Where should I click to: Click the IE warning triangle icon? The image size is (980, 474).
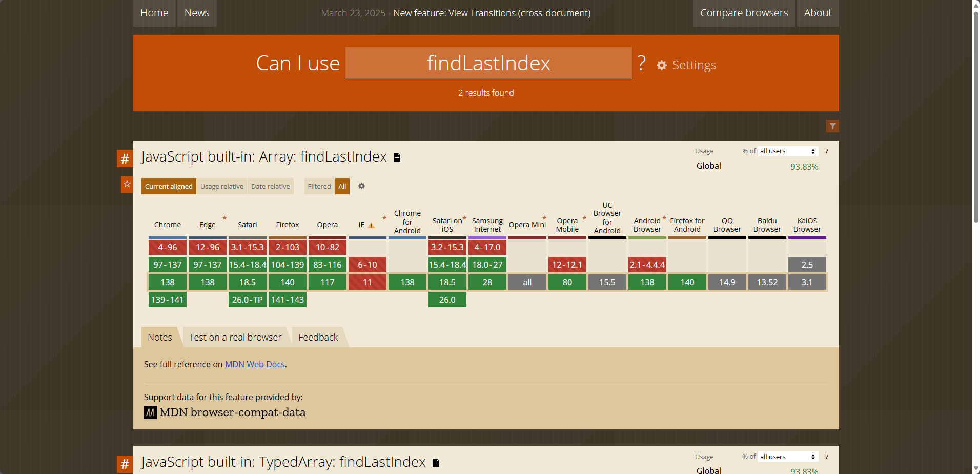pos(372,225)
